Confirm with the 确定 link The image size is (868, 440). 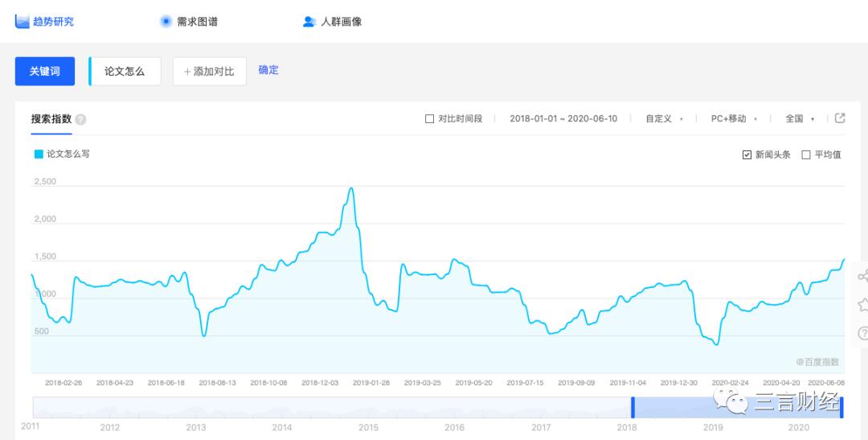[x=268, y=70]
